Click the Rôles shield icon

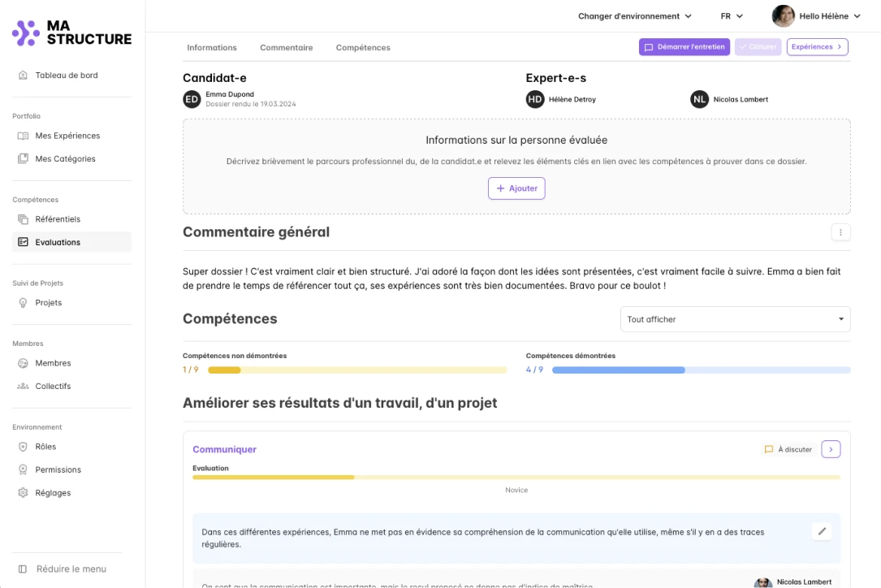tap(23, 447)
